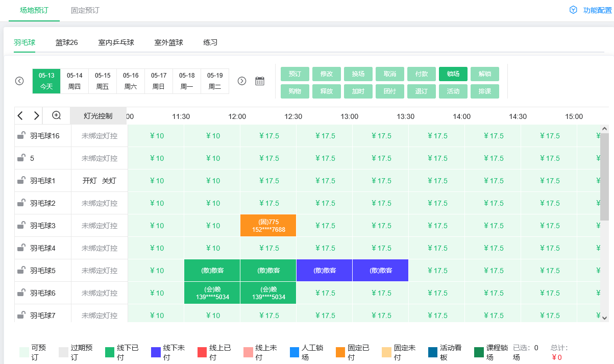
Task: Select date 05-14 周四
Action: click(x=75, y=81)
